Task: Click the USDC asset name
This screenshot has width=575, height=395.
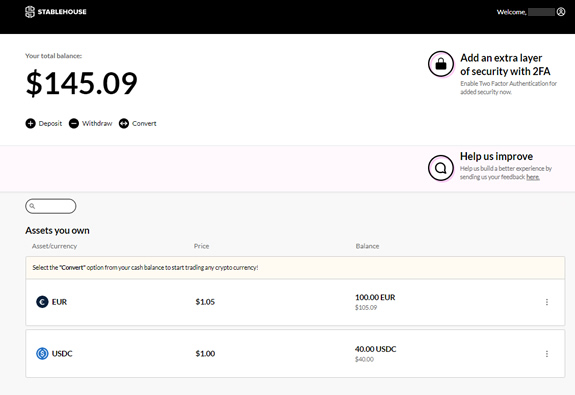Action: pos(62,354)
